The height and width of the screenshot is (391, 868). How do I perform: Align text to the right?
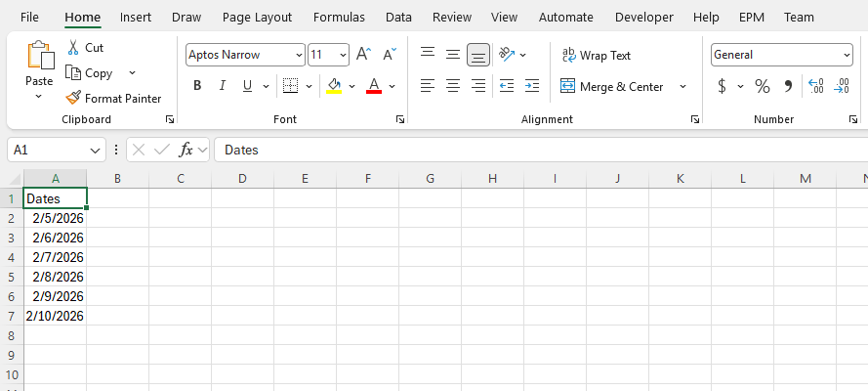click(478, 86)
